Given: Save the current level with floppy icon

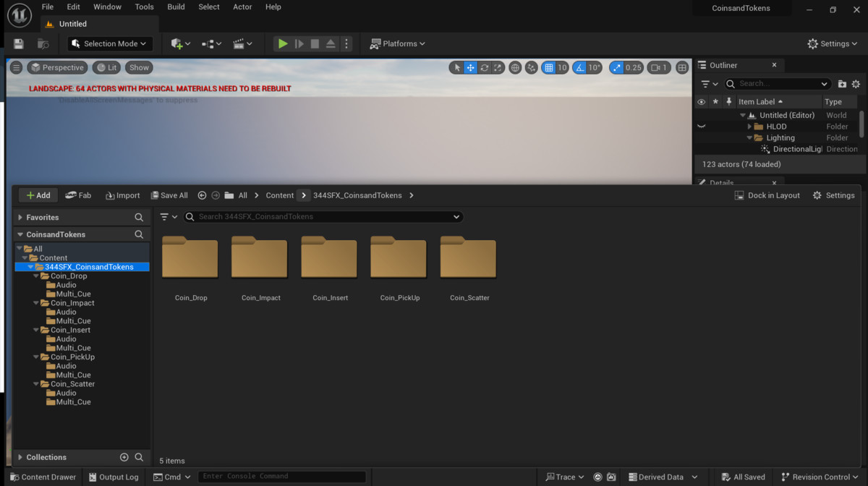Looking at the screenshot, I should [x=19, y=44].
